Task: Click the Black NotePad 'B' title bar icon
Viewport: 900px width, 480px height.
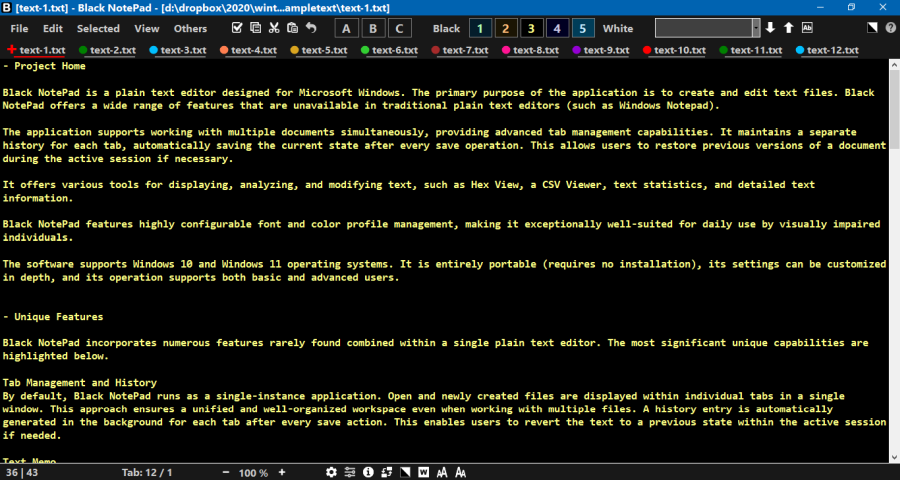Action: click(x=7, y=7)
